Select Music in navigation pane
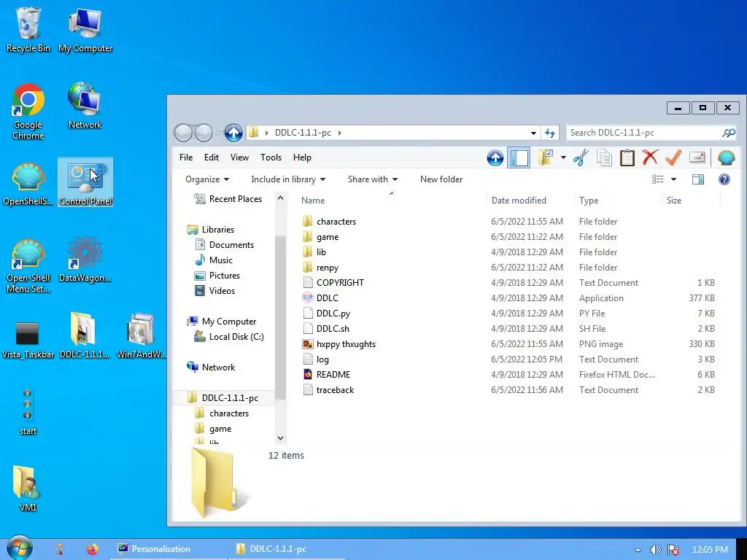Screen dimensions: 747x560 (x=220, y=260)
